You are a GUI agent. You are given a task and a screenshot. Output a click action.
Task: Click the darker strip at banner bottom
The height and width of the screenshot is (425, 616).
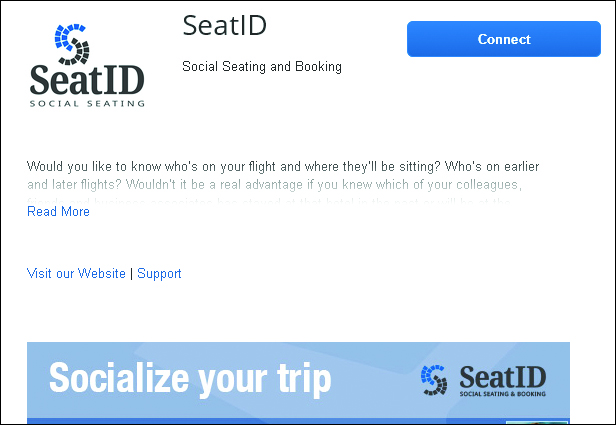(x=298, y=421)
